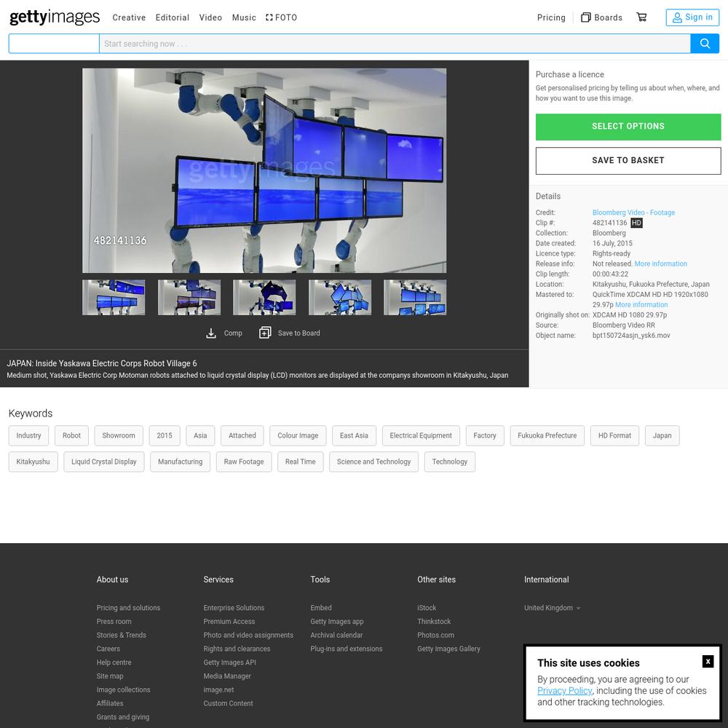Open Boards from the header
The image size is (728, 728).
(x=601, y=17)
